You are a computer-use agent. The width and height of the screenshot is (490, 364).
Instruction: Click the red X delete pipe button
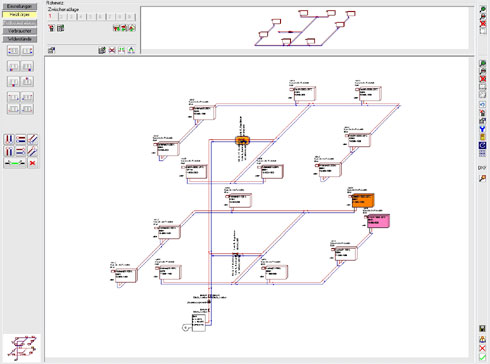[x=32, y=163]
